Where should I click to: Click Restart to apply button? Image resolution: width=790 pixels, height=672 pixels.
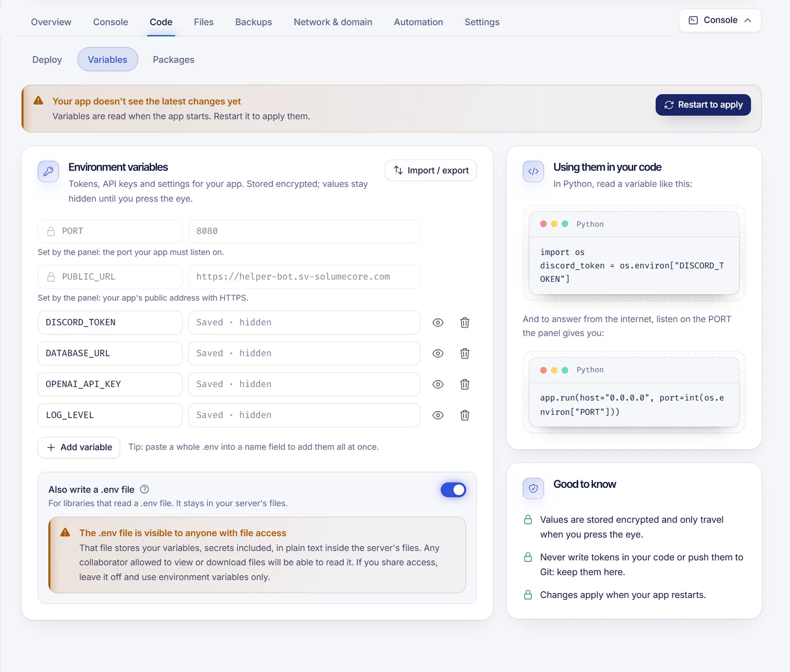tap(703, 105)
